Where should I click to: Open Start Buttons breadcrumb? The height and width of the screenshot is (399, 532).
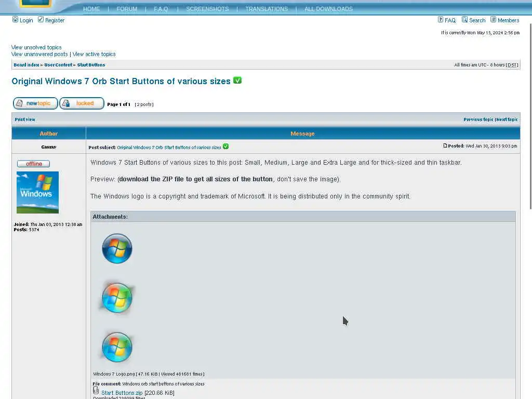[x=91, y=65]
